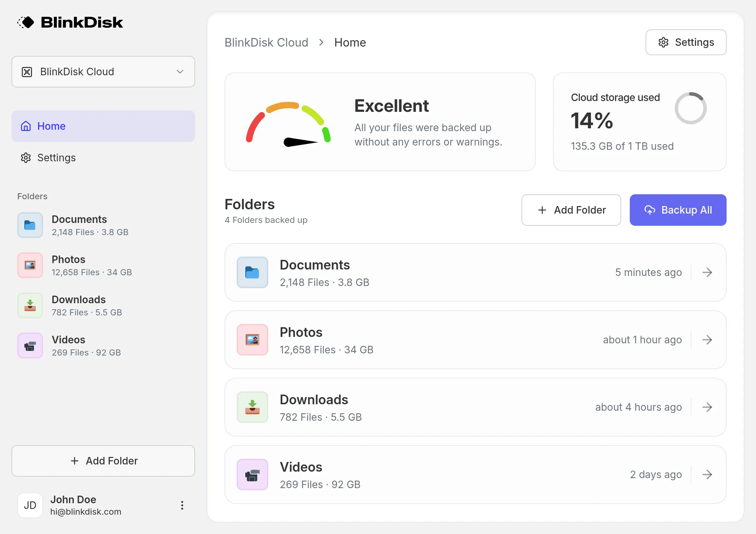
Task: Select Home in the breadcrumb trail
Action: pos(350,42)
